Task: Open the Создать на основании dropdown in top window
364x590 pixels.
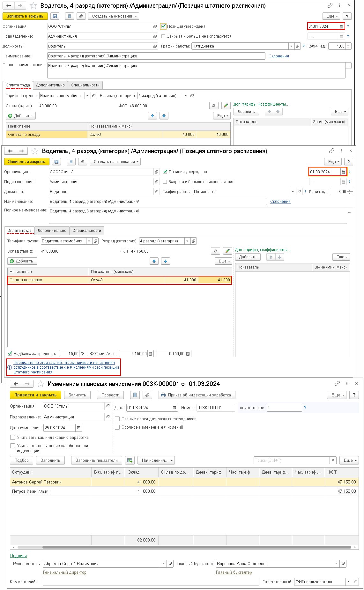Action: point(115,16)
